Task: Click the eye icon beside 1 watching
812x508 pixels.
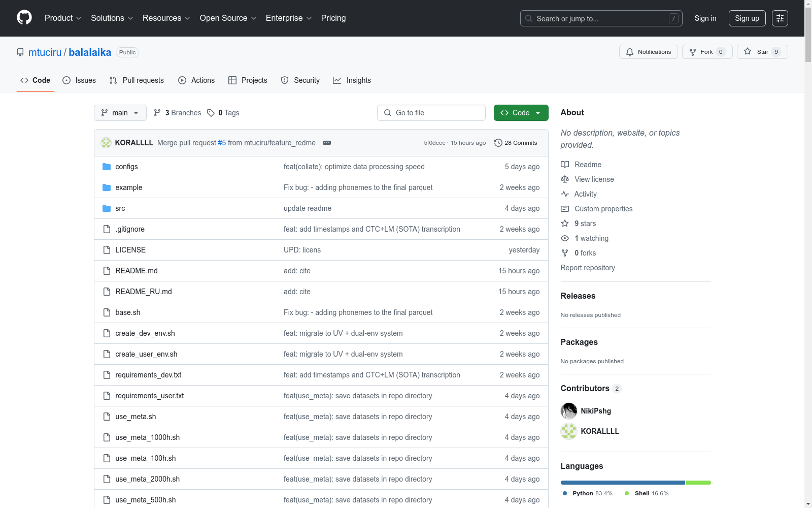Action: pos(565,238)
